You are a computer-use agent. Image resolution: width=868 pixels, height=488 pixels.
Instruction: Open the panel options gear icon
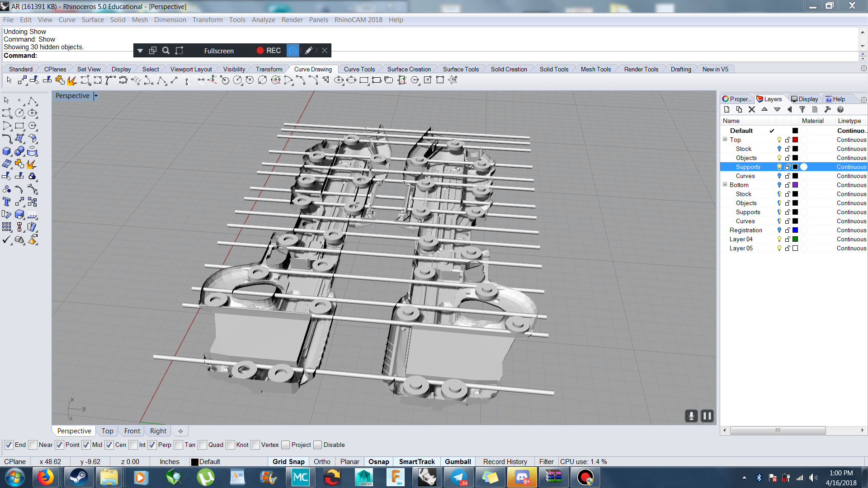[x=863, y=99]
